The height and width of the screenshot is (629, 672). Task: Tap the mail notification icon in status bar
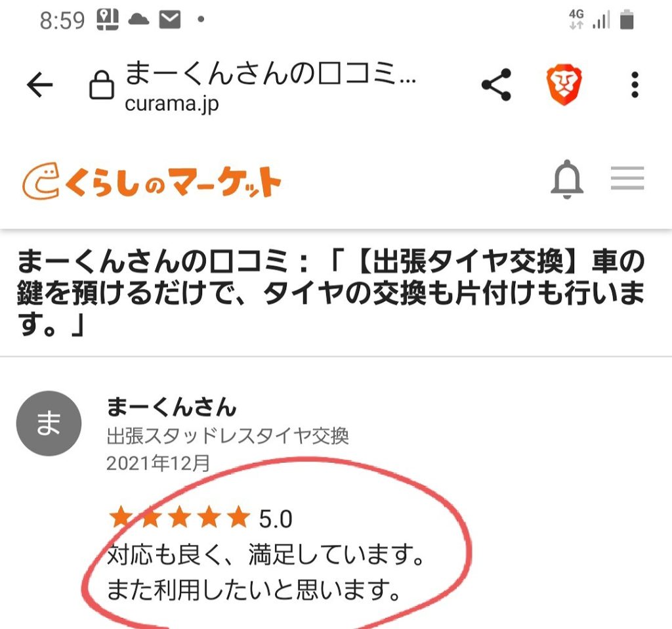pos(170,20)
